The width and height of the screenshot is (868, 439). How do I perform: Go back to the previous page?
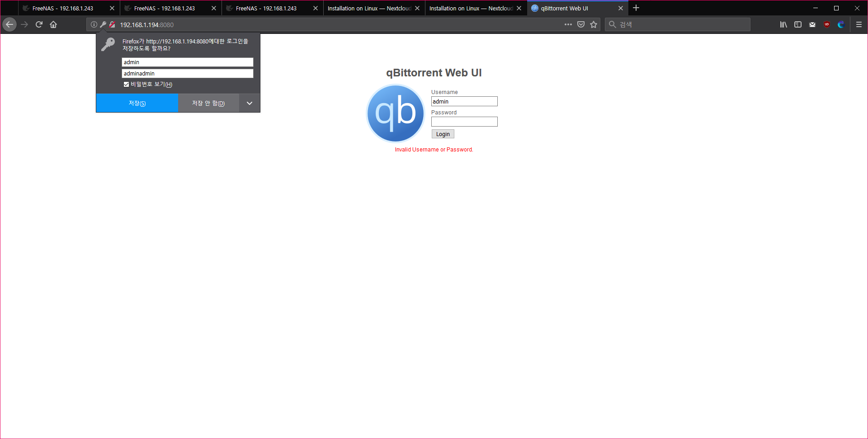[9, 24]
